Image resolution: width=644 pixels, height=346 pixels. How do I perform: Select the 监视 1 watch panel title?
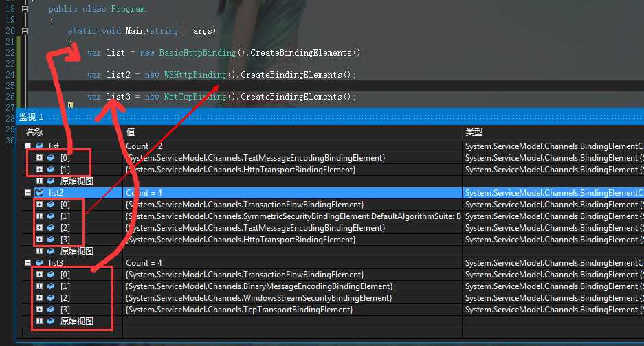(31, 117)
